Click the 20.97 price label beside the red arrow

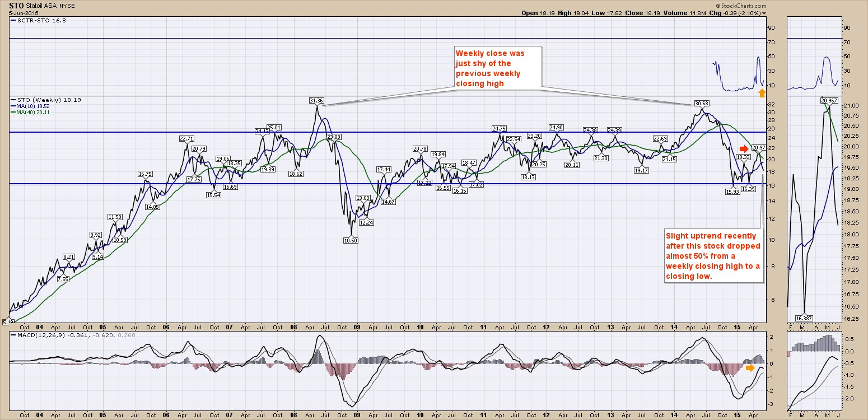coord(759,148)
